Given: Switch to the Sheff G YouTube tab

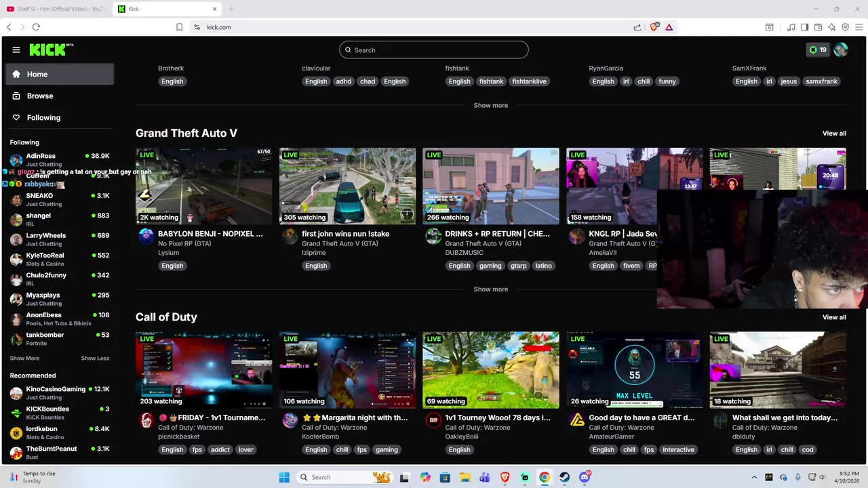Looking at the screenshot, I should point(56,9).
